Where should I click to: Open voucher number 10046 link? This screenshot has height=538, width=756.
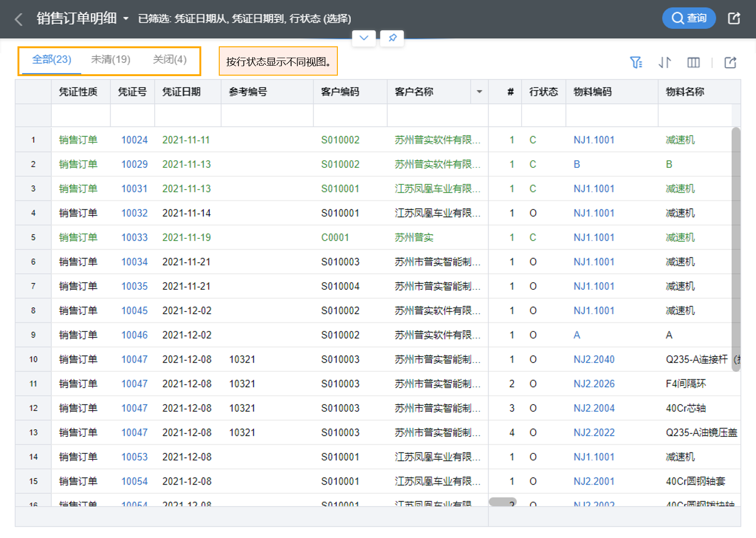click(134, 335)
